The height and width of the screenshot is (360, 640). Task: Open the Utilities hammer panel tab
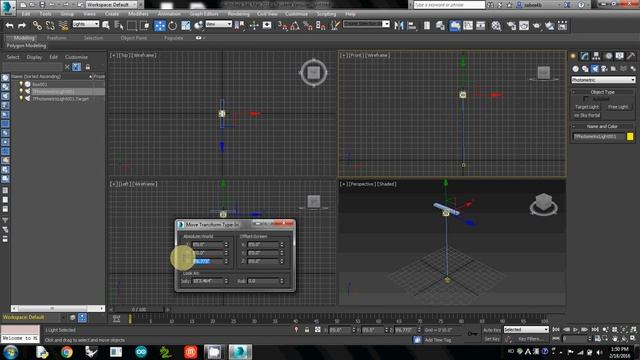631,56
